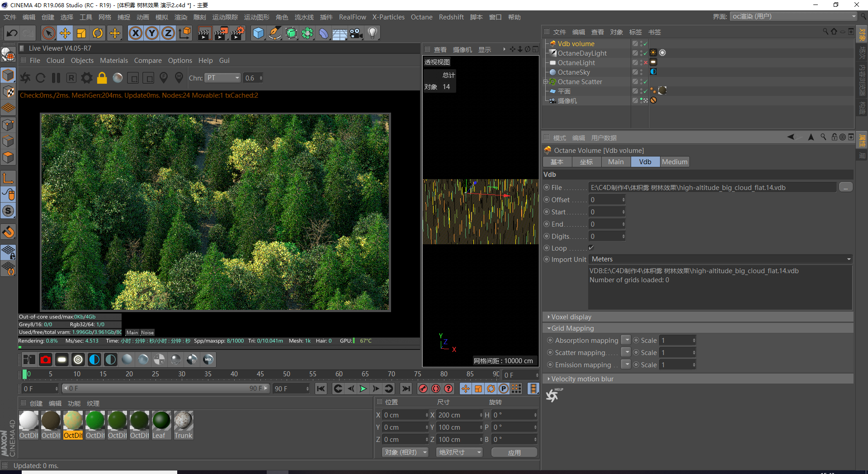Click the Scale tool icon
This screenshot has height=474, width=868.
pyautogui.click(x=81, y=33)
